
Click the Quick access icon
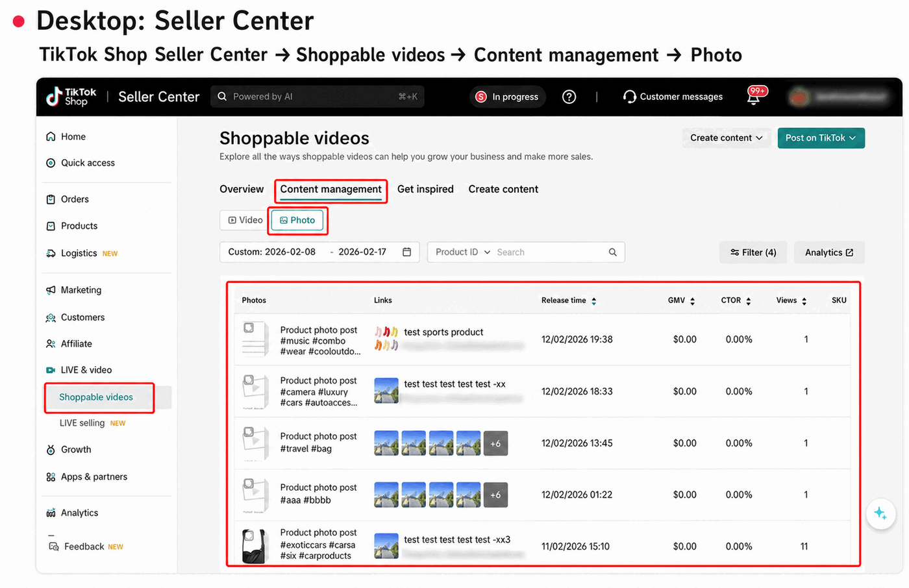pyautogui.click(x=51, y=163)
